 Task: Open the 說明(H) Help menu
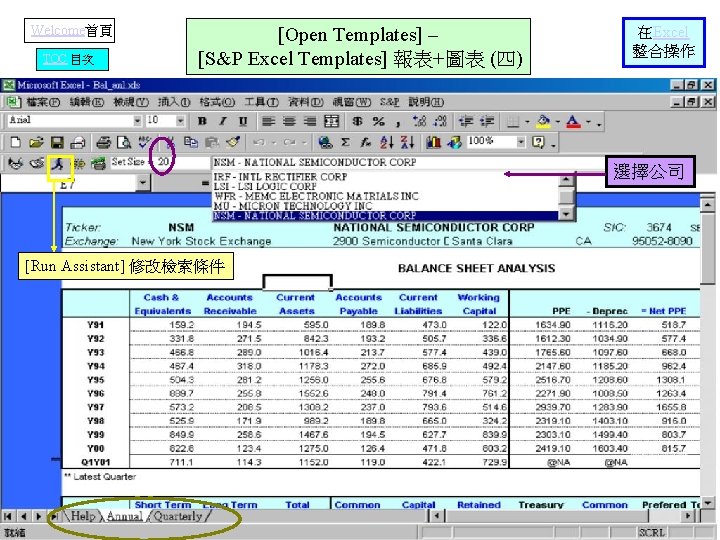[x=426, y=102]
